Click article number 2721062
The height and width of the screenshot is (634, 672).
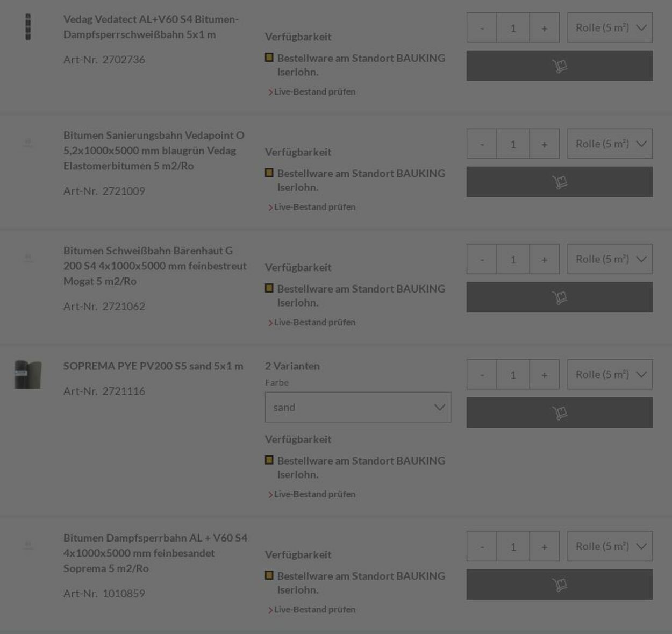tap(124, 307)
